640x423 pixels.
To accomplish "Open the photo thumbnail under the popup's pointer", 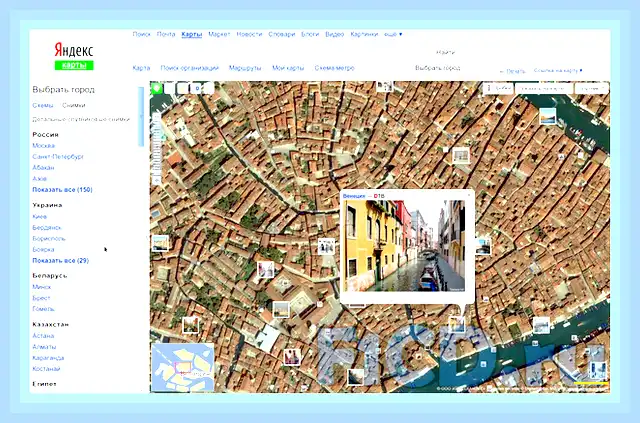I will 457,324.
